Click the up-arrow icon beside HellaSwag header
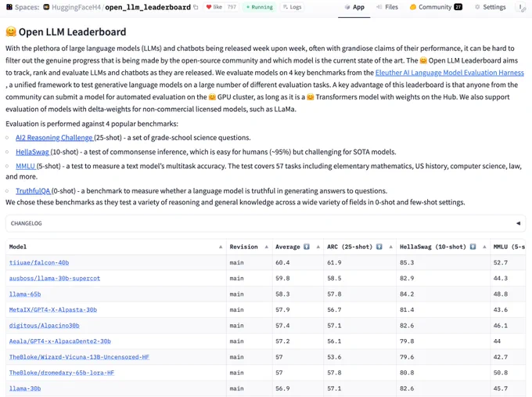Viewport: 532px width, 397px height. (473, 247)
